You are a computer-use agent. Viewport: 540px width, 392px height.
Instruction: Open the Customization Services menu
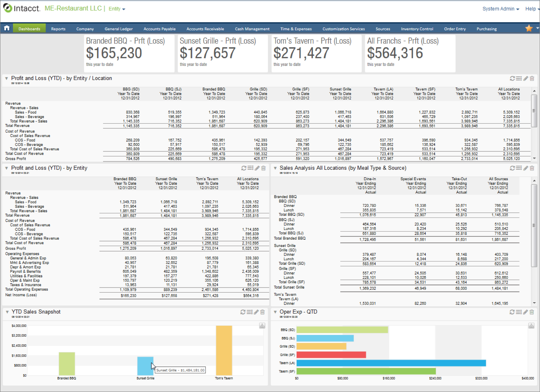click(x=344, y=29)
